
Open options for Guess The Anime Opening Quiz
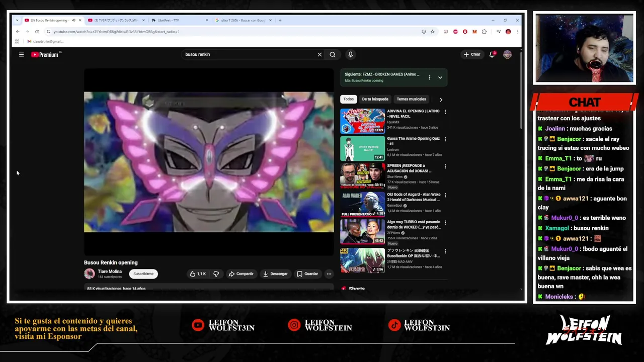pos(445,139)
